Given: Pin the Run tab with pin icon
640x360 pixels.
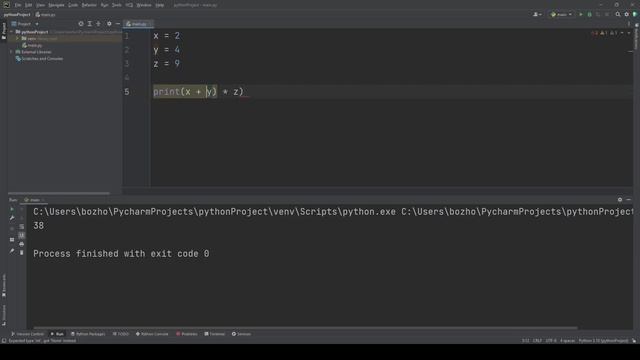Looking at the screenshot, I should coord(12,251).
